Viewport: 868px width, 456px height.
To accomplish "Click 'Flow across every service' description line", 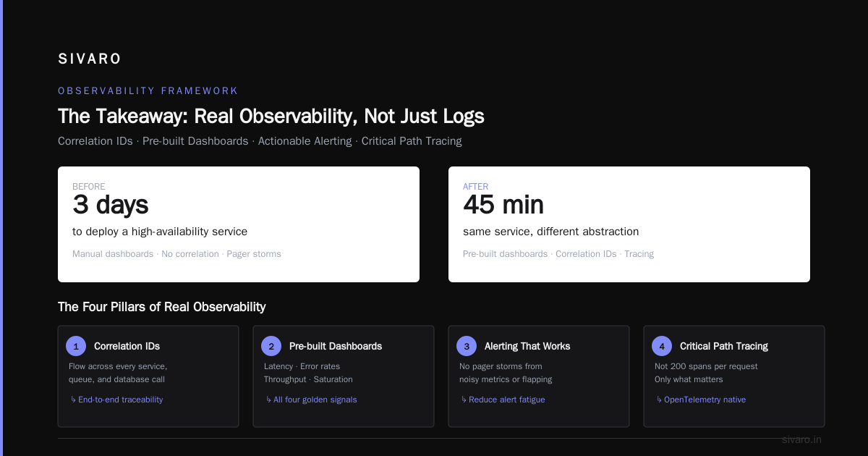I will pos(118,366).
